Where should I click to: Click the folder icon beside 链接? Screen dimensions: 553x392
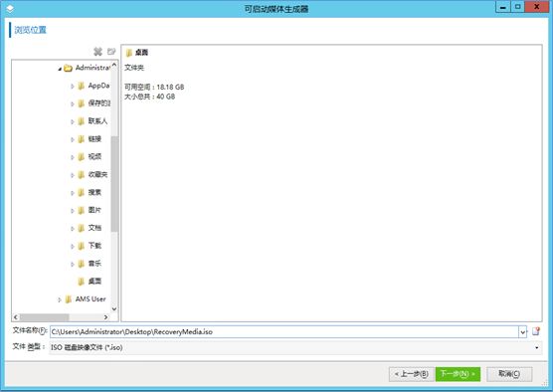82,139
